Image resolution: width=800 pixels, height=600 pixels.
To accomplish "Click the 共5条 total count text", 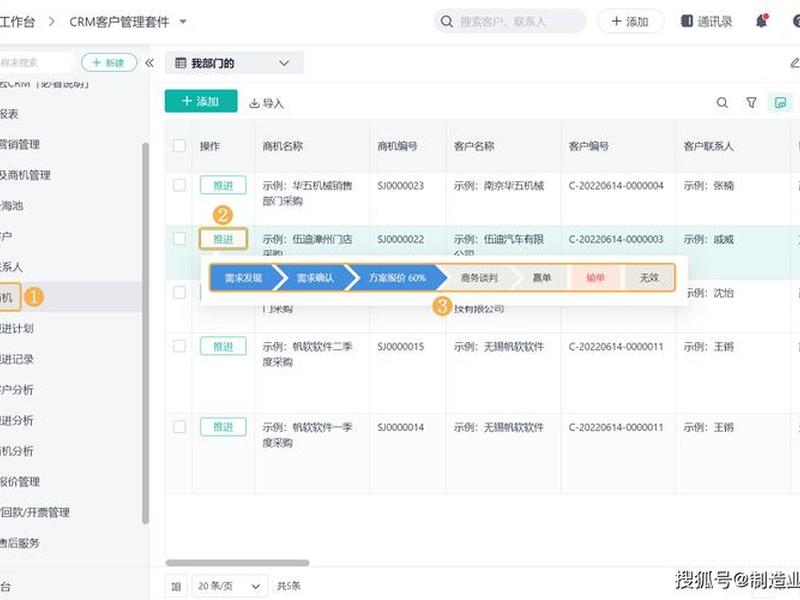I will 289,586.
